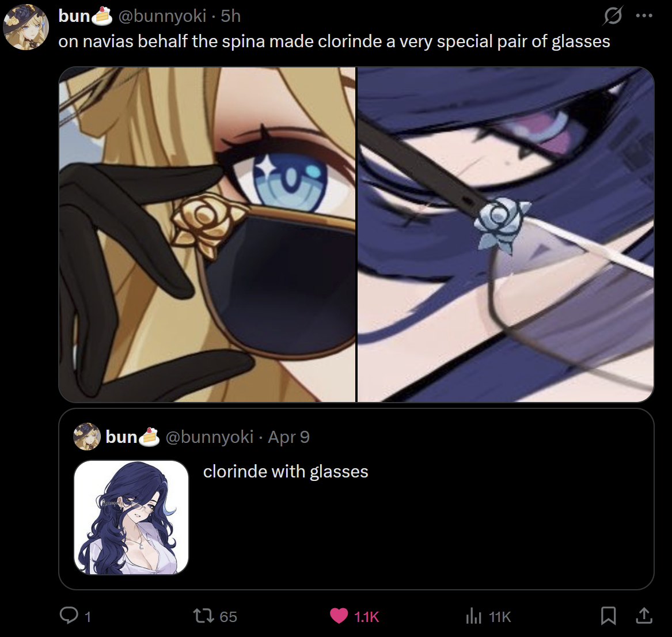Click the 65 reposts count

coord(228,617)
